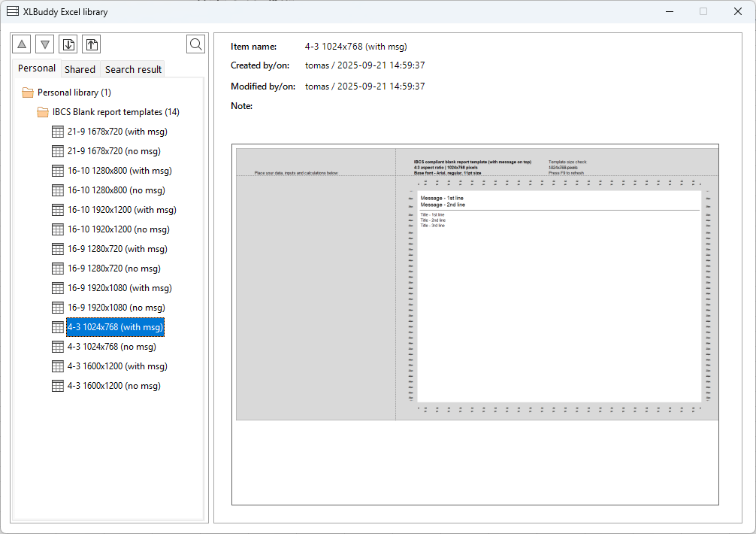Collapse IBCS Blank report templates (14) folder

(115, 112)
